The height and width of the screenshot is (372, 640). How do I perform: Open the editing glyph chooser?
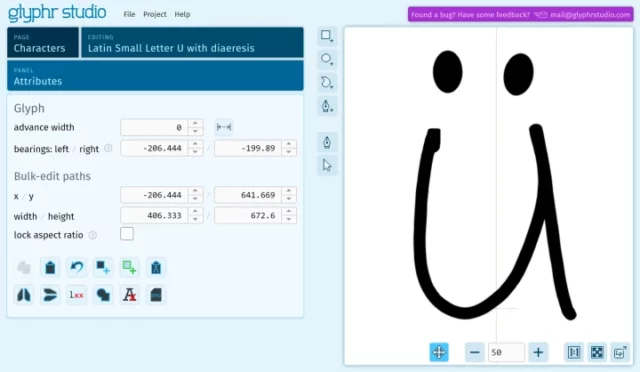click(x=192, y=42)
